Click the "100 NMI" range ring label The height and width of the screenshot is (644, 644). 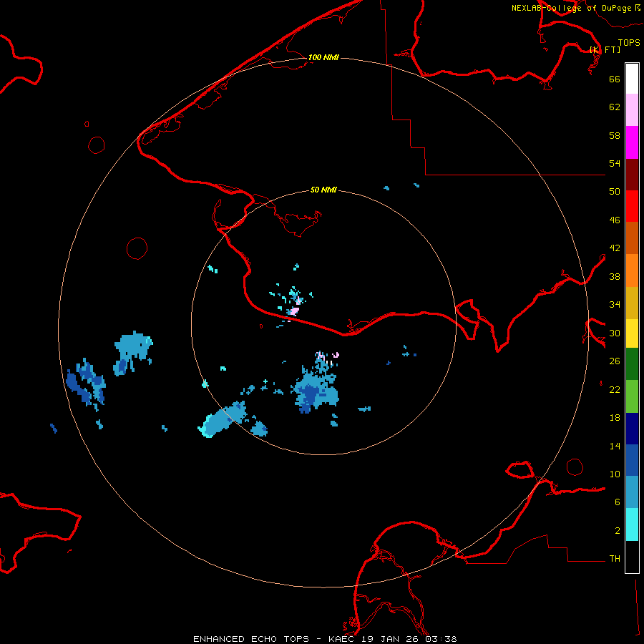tap(323, 57)
